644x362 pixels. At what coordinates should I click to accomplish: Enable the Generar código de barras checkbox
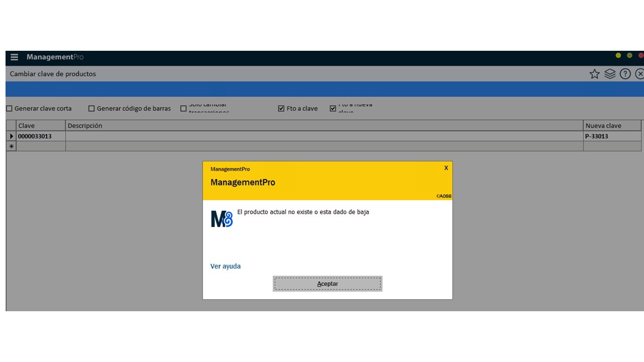click(92, 109)
